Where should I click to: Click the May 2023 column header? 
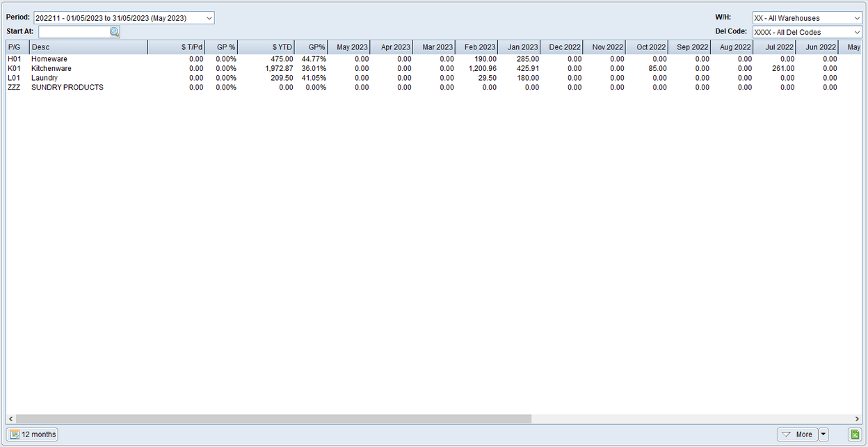[x=349, y=47]
